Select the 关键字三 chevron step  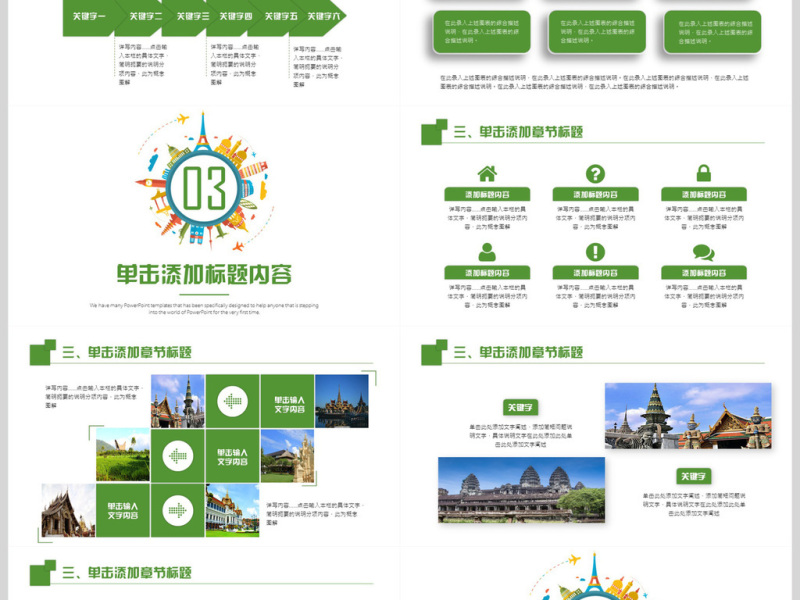click(191, 17)
